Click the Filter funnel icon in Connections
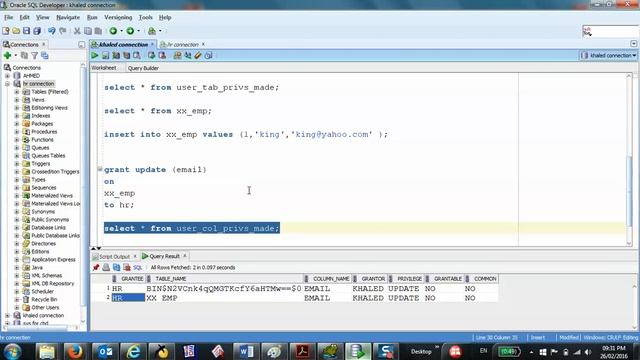The height and width of the screenshot is (360, 640). (35, 56)
